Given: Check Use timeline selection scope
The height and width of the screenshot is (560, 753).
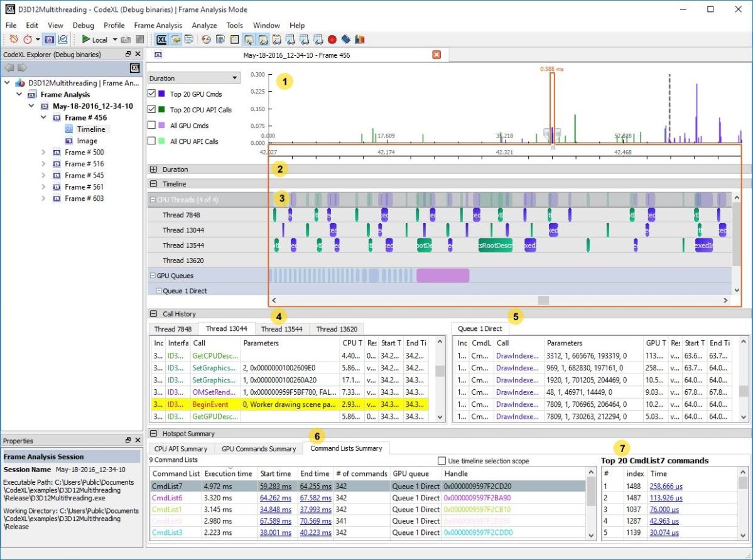Looking at the screenshot, I should pos(442,461).
